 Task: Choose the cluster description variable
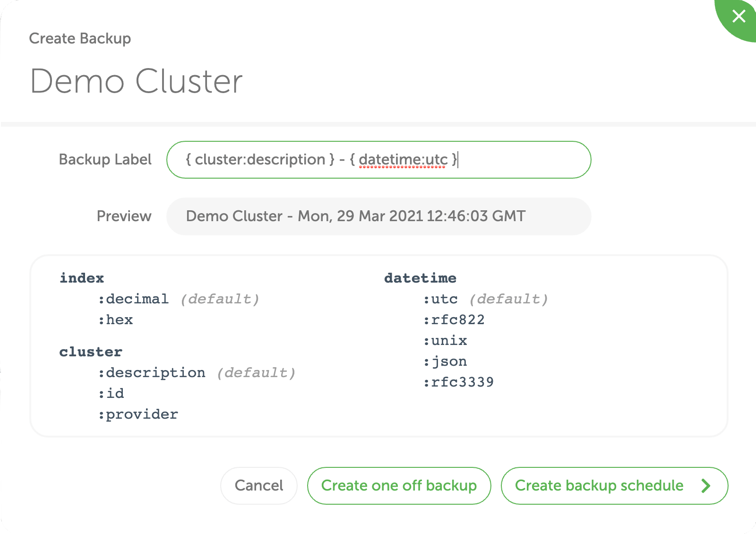pyautogui.click(x=152, y=372)
